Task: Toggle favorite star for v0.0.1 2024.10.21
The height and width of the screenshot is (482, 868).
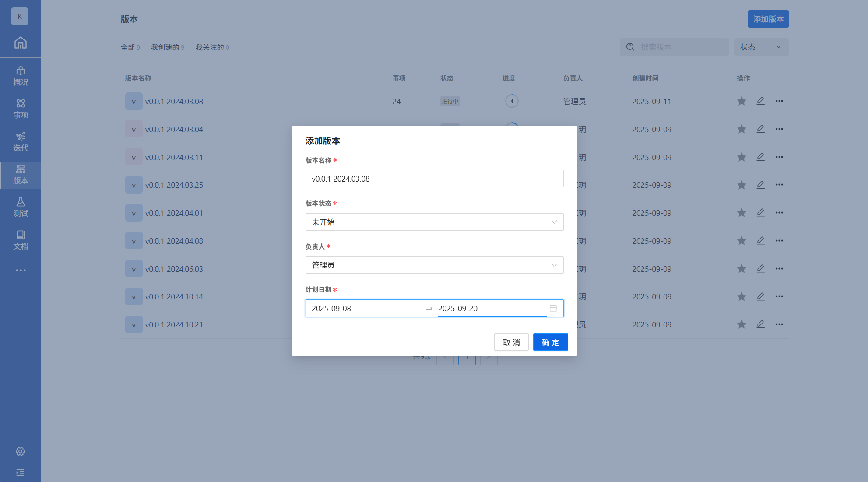Action: tap(741, 324)
